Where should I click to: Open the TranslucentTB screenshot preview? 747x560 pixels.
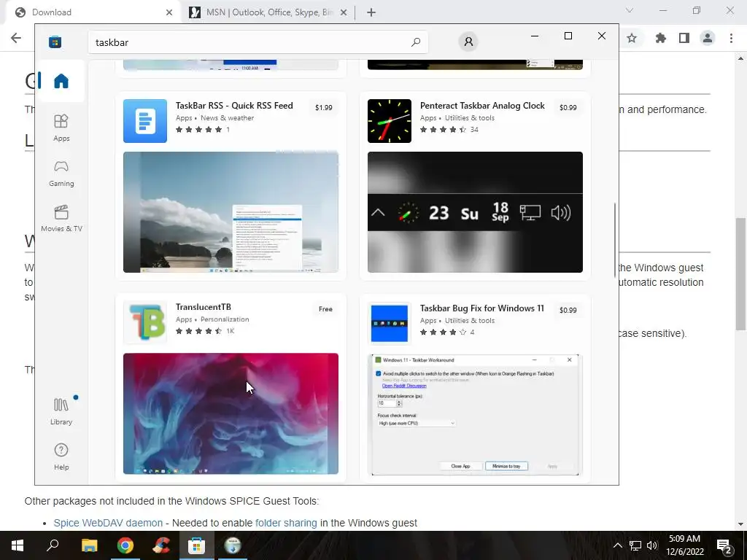point(231,414)
